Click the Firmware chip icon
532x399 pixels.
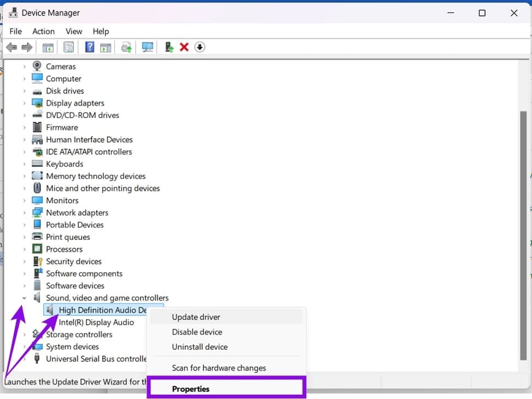[x=37, y=127]
